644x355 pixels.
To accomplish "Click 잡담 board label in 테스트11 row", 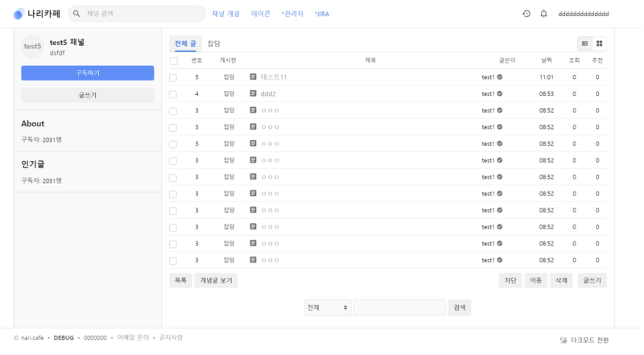I will (229, 76).
